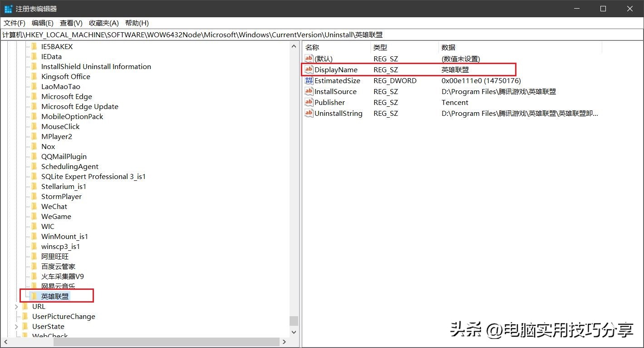Click the REG_DWORD type cell

(x=395, y=80)
